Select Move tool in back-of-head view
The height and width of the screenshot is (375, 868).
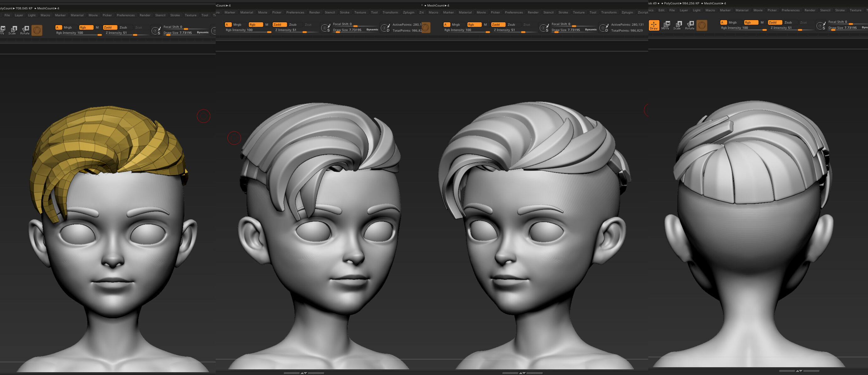[666, 25]
